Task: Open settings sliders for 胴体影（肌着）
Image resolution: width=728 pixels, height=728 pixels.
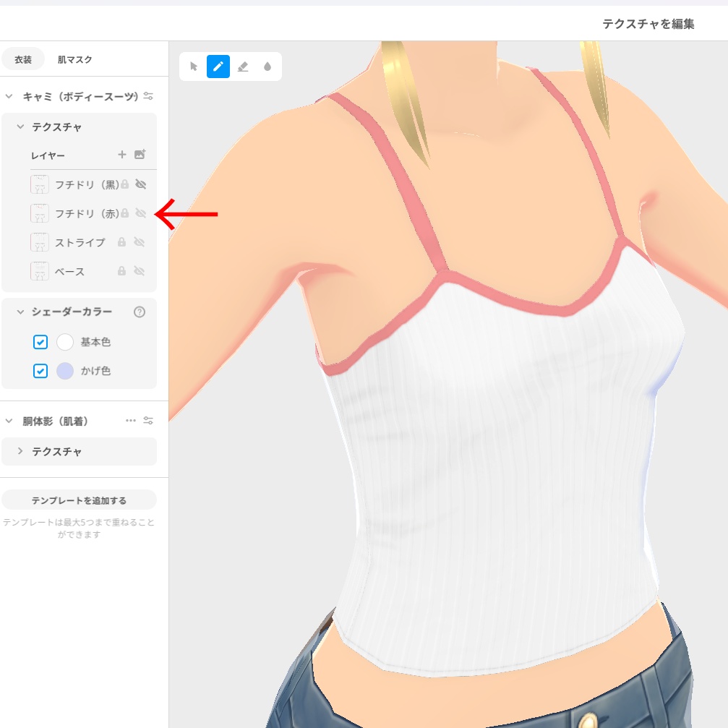Action: pyautogui.click(x=148, y=421)
